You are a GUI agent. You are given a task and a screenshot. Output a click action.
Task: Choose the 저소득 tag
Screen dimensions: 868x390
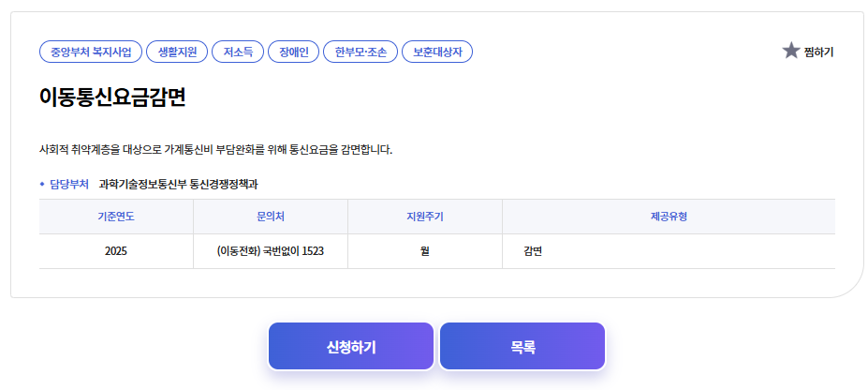click(238, 52)
